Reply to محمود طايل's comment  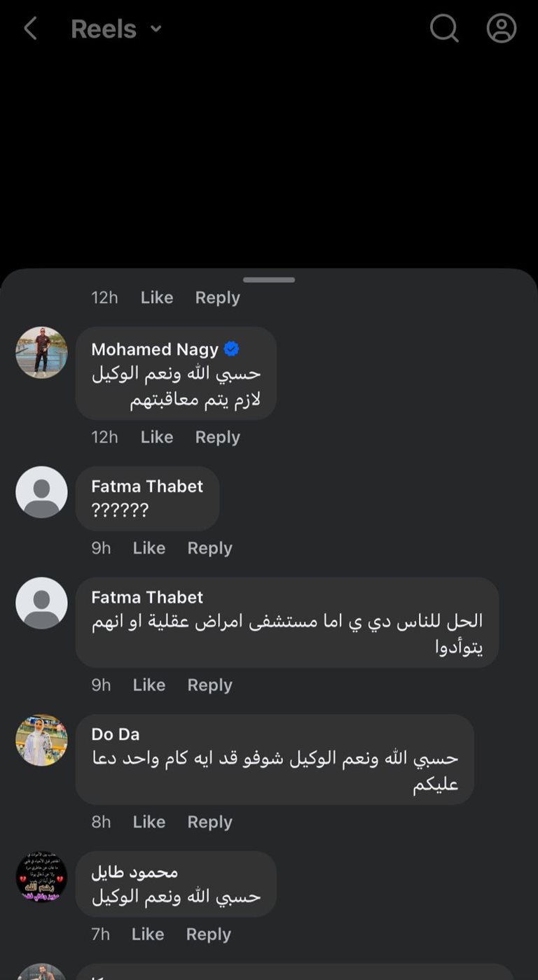[x=208, y=934]
